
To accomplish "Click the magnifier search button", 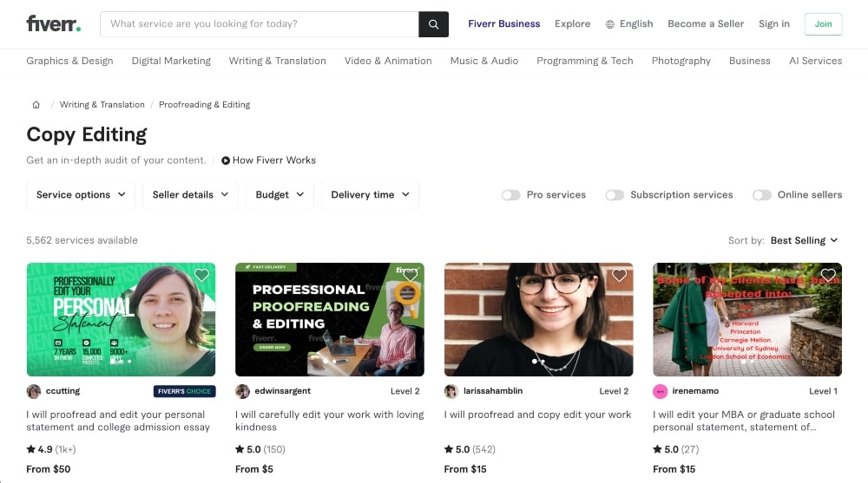I will click(433, 24).
